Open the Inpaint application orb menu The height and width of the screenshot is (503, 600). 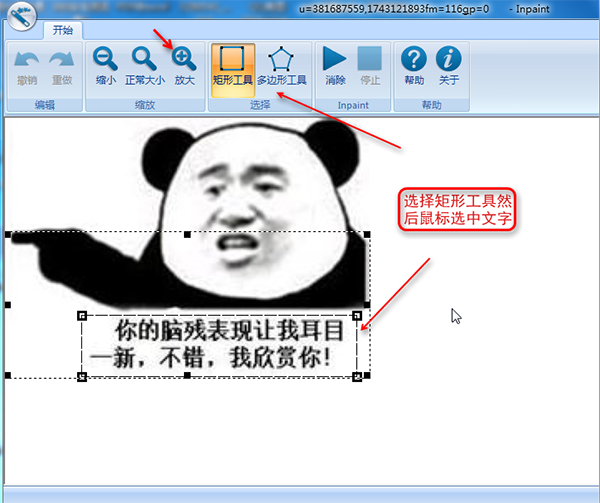[x=22, y=16]
